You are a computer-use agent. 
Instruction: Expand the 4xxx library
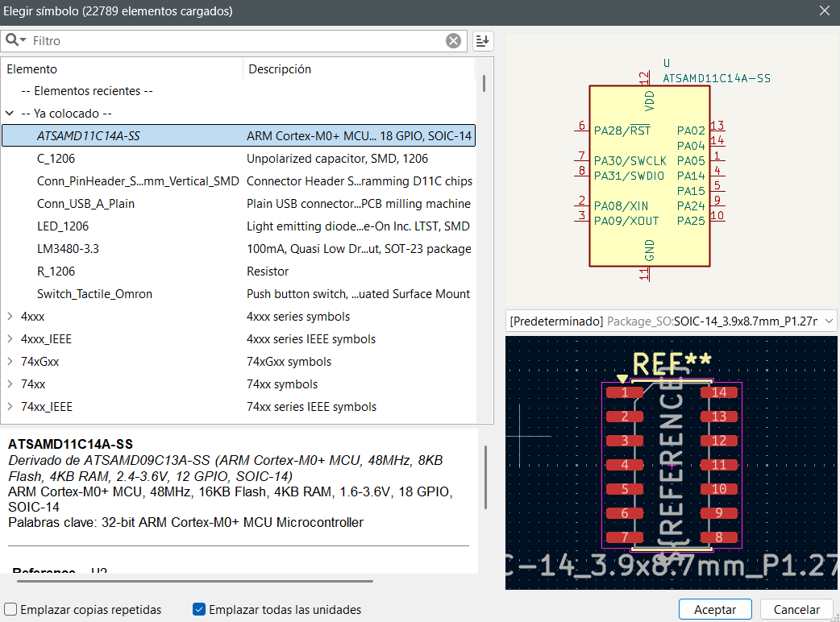[x=10, y=317]
